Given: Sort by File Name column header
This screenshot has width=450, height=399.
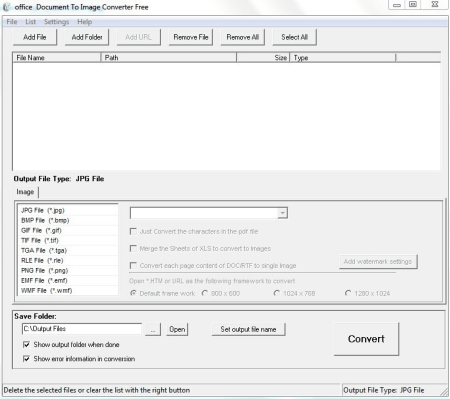Looking at the screenshot, I should coord(57,58).
